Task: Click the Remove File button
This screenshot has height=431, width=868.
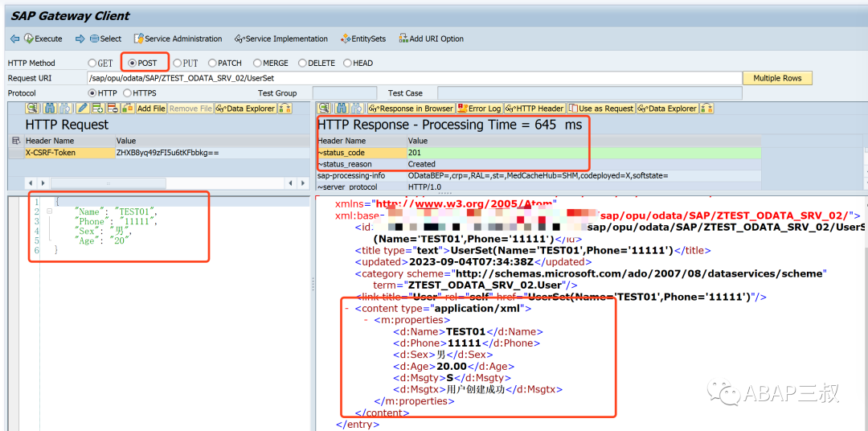Action: (x=190, y=109)
